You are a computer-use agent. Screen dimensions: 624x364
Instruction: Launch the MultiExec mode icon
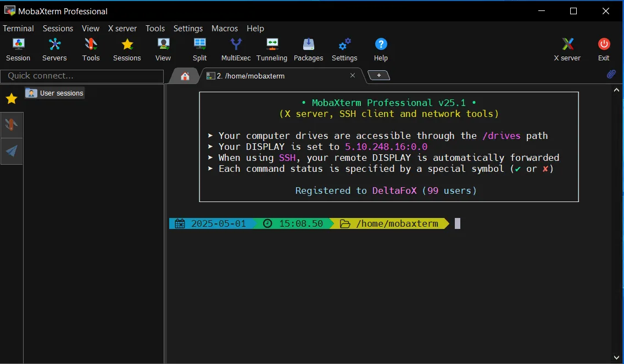[236, 49]
